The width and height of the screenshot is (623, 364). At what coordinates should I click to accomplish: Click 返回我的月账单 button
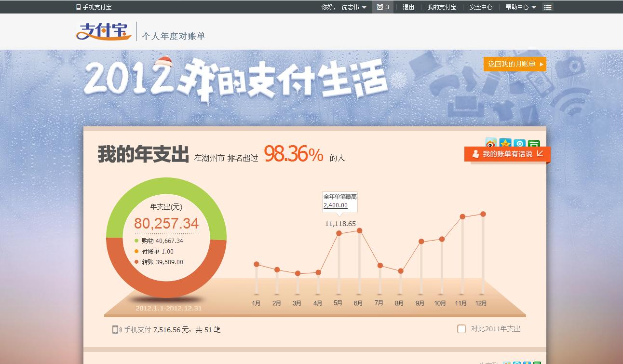[515, 64]
